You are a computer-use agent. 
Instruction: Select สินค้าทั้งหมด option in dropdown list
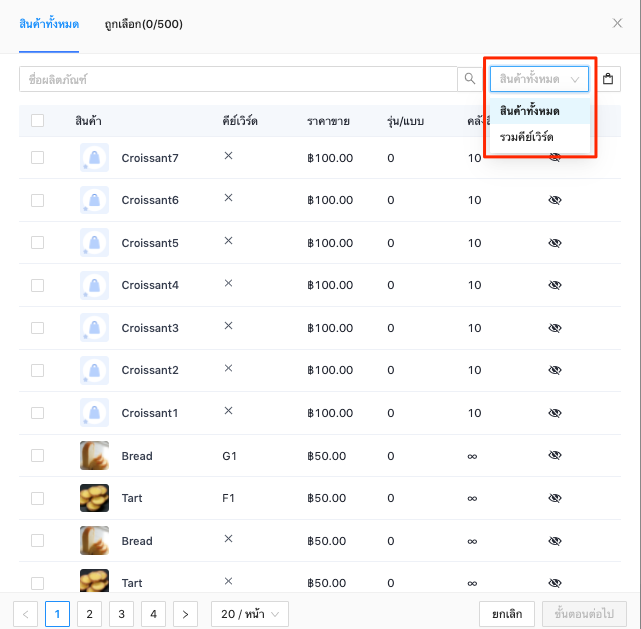(x=540, y=111)
